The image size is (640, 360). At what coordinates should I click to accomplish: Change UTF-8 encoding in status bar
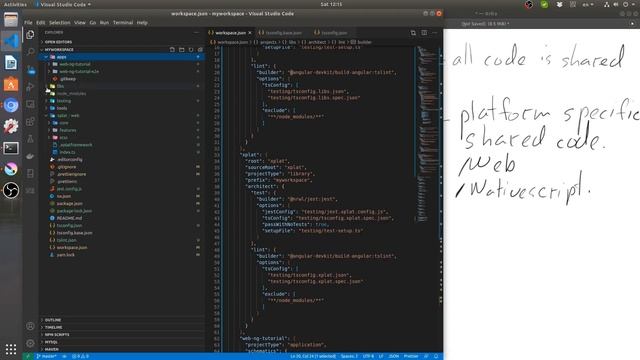coord(368,356)
